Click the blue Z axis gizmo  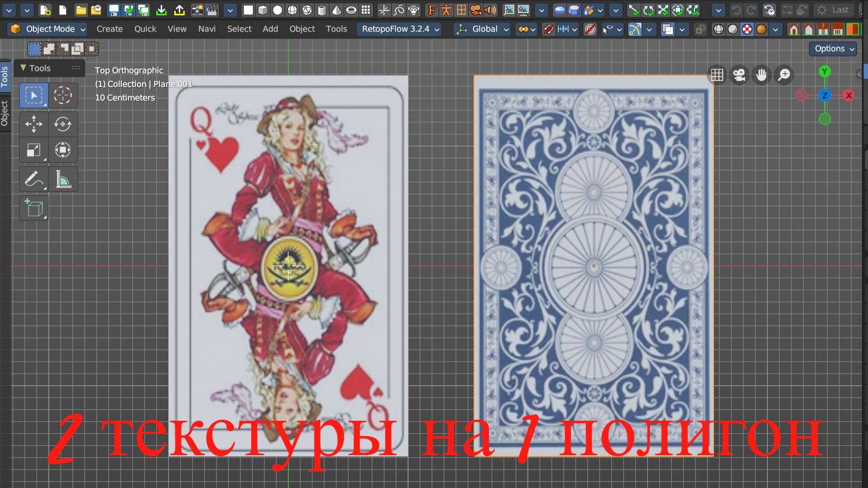(x=825, y=95)
